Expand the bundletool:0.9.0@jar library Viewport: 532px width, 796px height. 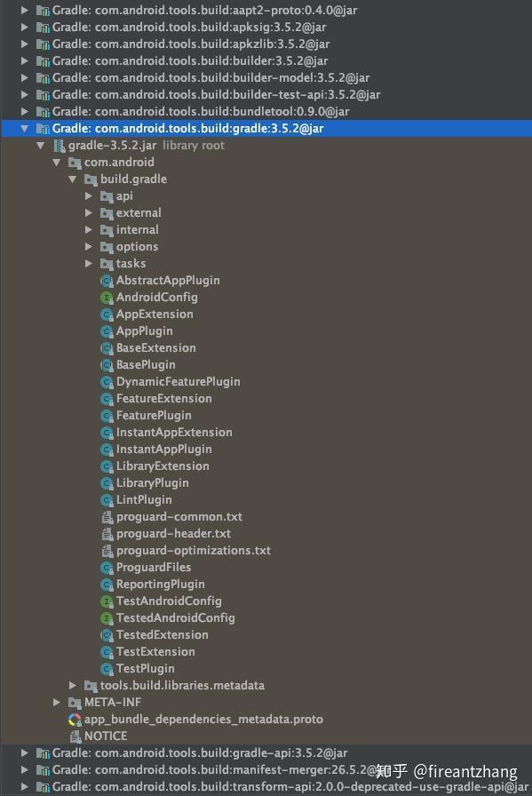tap(24, 112)
